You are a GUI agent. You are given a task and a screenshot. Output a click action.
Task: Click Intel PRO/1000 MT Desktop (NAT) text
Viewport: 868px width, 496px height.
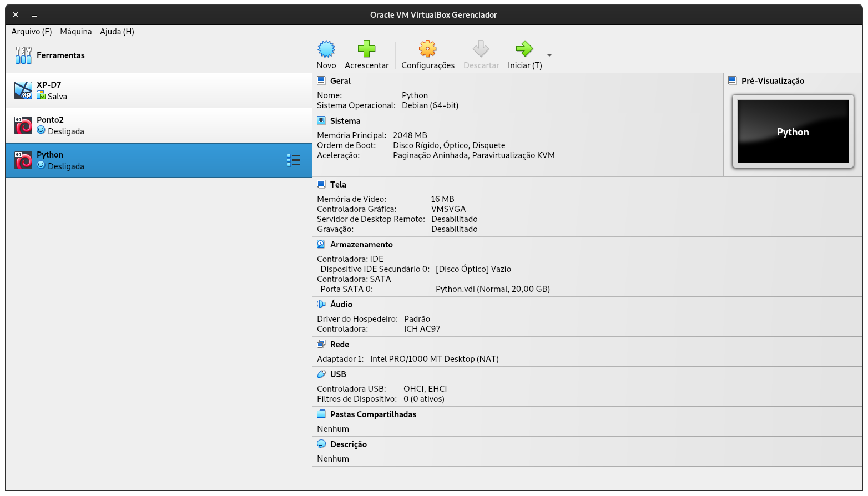[x=435, y=359]
